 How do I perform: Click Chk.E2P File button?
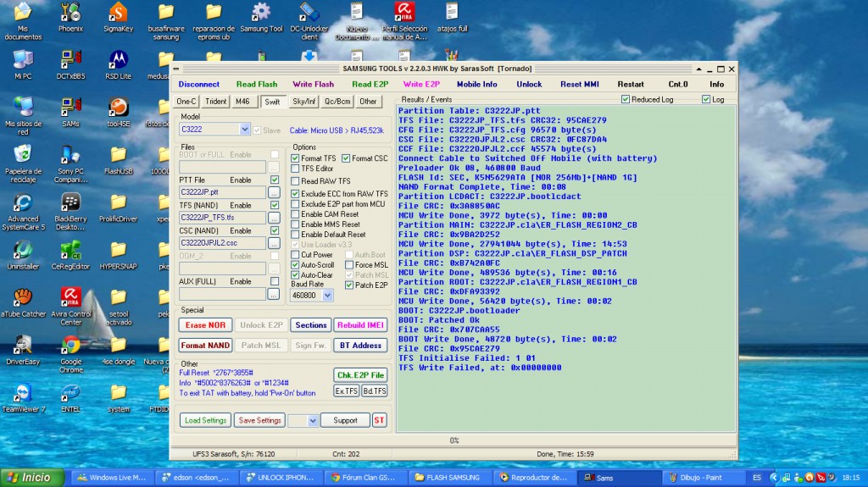360,375
